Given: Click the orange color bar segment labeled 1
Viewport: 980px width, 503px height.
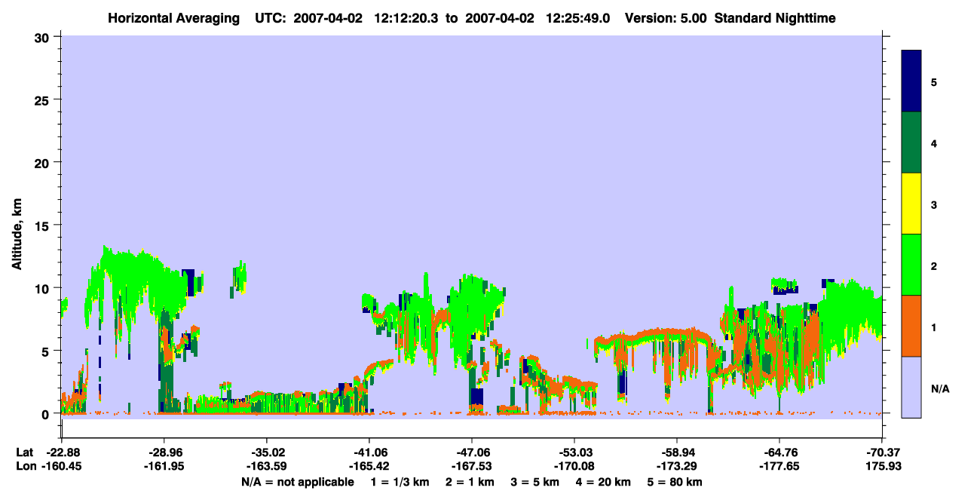Looking at the screenshot, I should (x=911, y=326).
